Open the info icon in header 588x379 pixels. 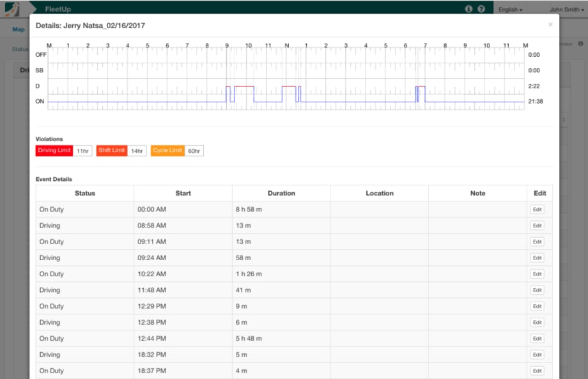point(468,9)
